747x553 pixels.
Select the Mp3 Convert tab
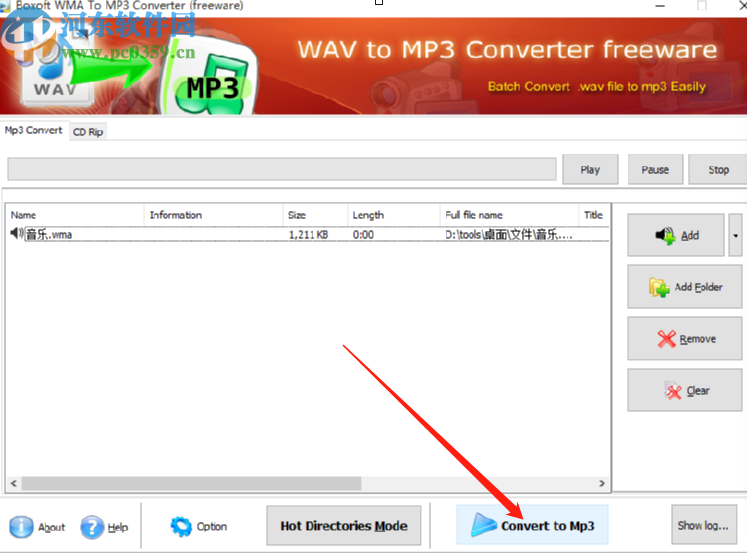[x=33, y=130]
